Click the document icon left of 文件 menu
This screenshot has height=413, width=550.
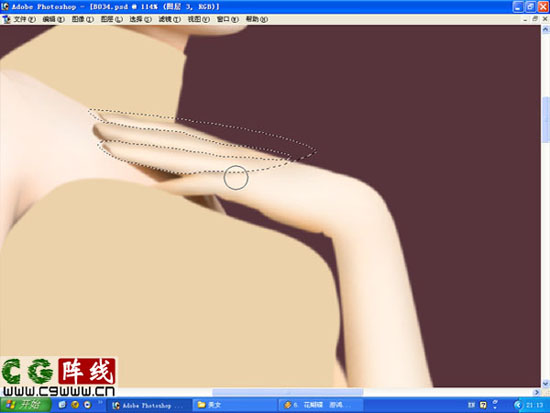[6, 20]
